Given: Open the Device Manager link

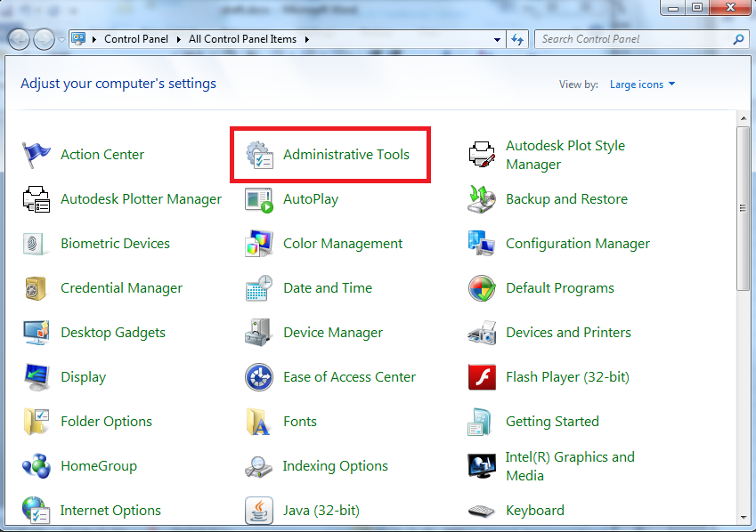Looking at the screenshot, I should pyautogui.click(x=333, y=333).
